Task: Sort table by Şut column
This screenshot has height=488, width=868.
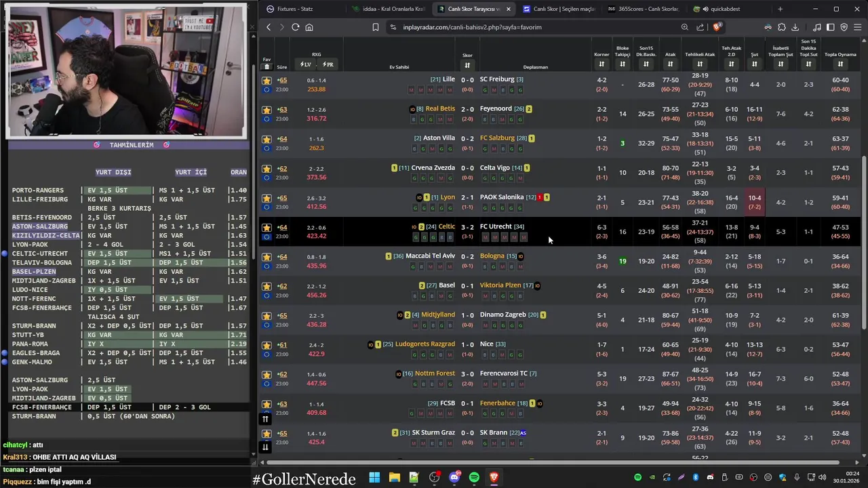Action: pos(754,64)
